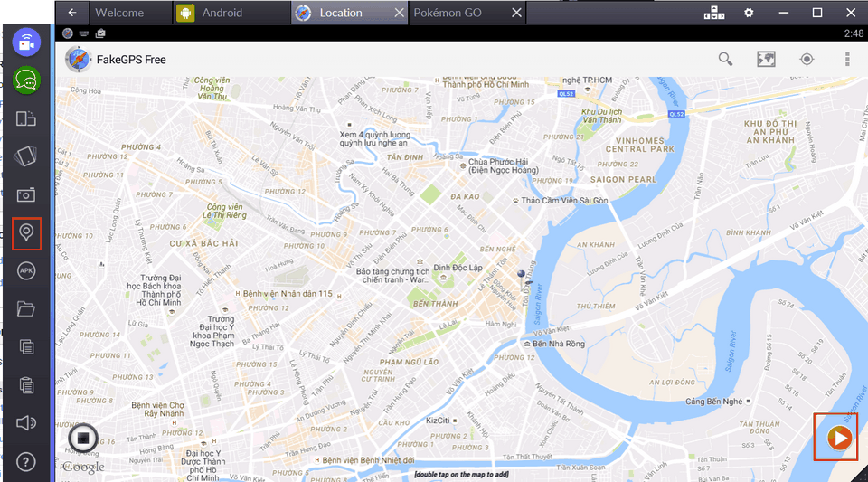
Task: Click the QL52 highway shield near Saigon River
Action: pos(676,114)
